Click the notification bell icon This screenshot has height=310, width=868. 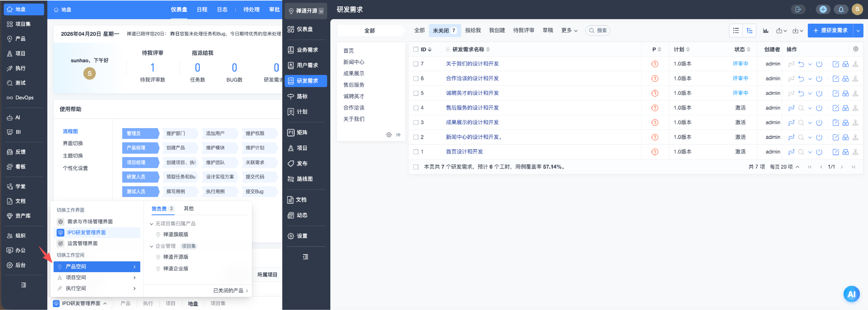point(841,9)
